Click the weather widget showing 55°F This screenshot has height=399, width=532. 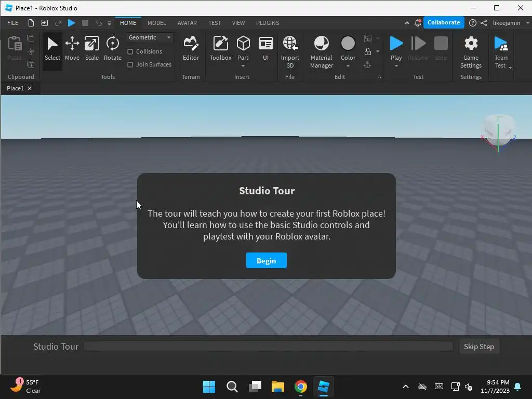pos(25,386)
